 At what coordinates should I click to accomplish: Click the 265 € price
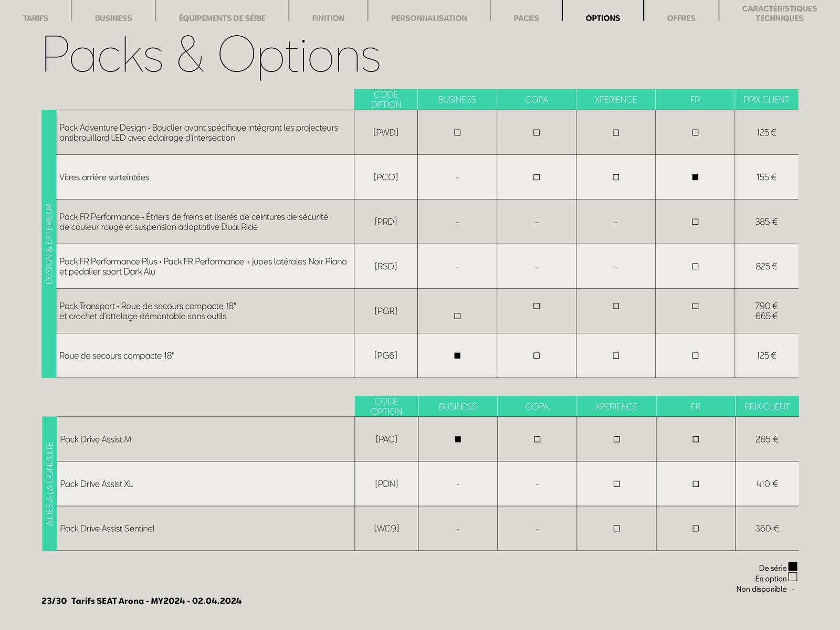767,439
